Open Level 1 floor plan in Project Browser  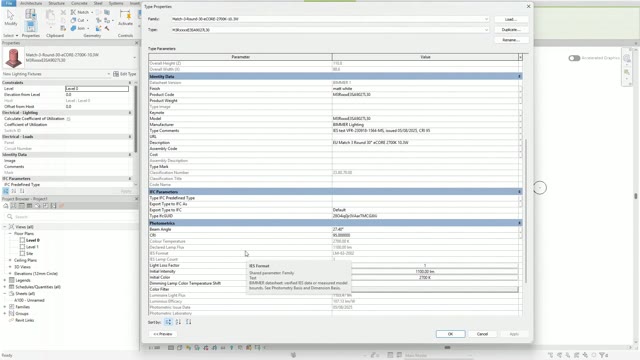coord(32,247)
